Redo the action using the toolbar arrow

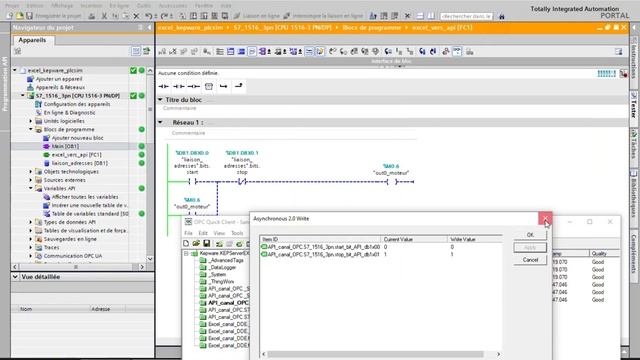coord(164,16)
